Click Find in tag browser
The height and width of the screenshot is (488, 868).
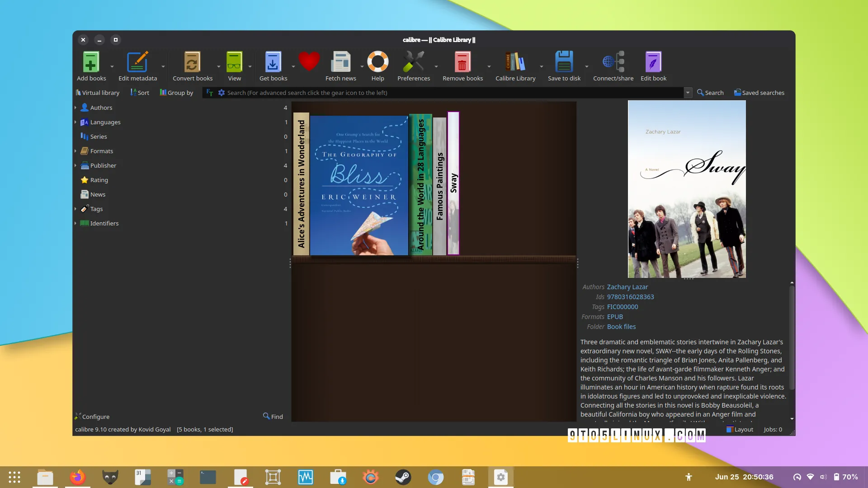click(273, 417)
